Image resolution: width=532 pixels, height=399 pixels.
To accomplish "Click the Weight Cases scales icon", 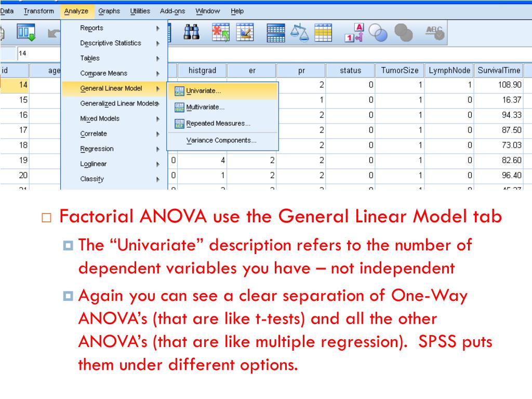I will 300,33.
